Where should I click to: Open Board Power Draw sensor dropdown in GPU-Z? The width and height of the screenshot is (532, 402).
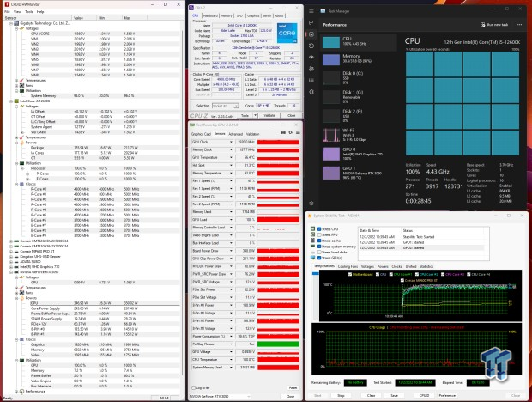pos(231,251)
